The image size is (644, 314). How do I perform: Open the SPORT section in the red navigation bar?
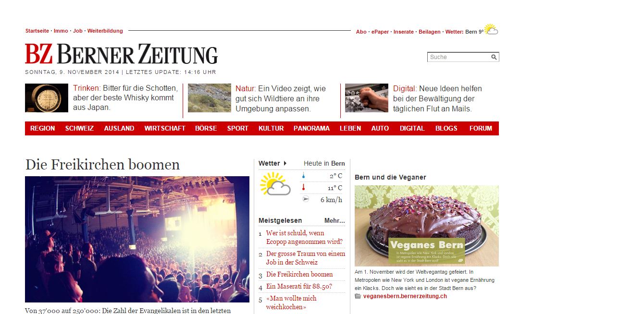238,128
